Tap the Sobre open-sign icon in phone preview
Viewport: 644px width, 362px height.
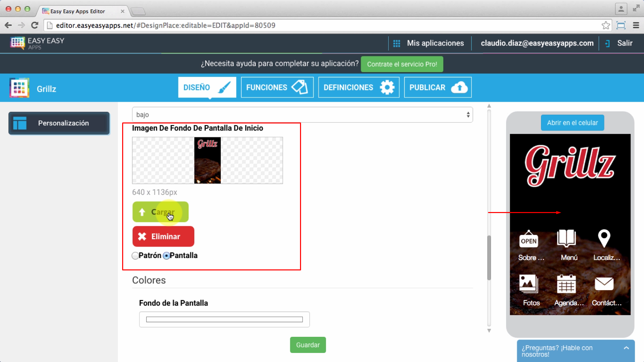coord(529,239)
